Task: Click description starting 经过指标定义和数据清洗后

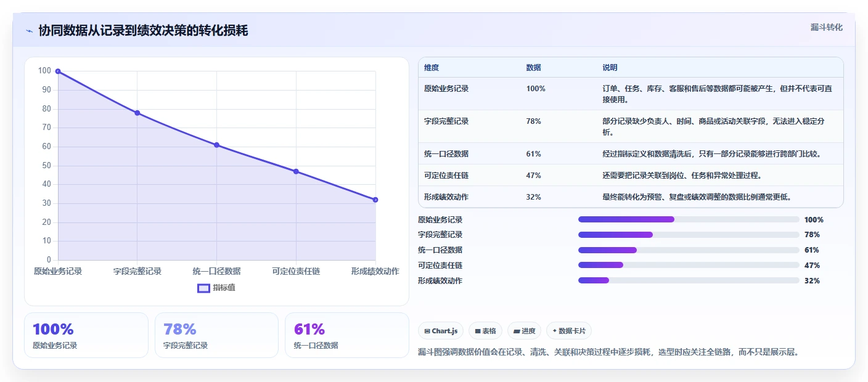Action: tap(711, 153)
